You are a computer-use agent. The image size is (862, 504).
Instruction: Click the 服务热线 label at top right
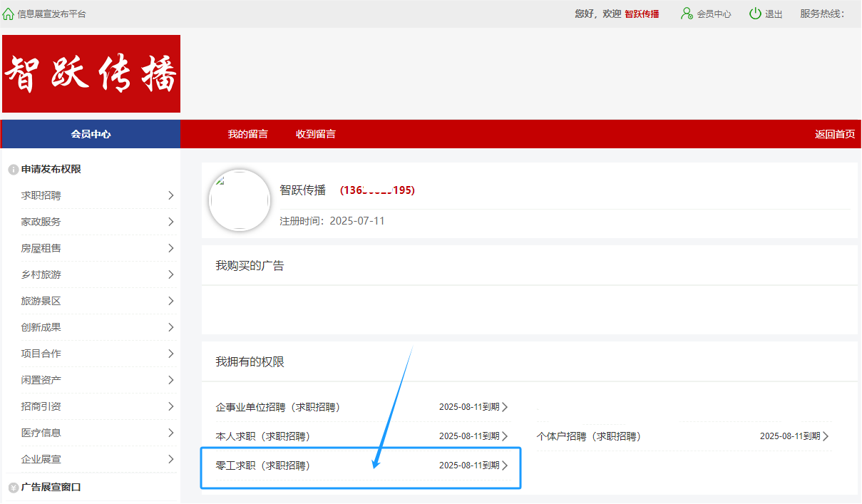tap(822, 14)
